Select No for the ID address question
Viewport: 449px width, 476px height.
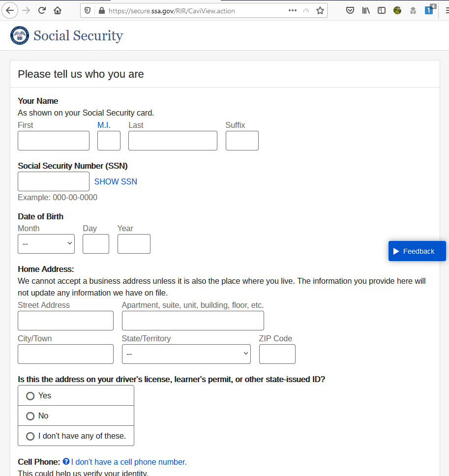click(30, 416)
